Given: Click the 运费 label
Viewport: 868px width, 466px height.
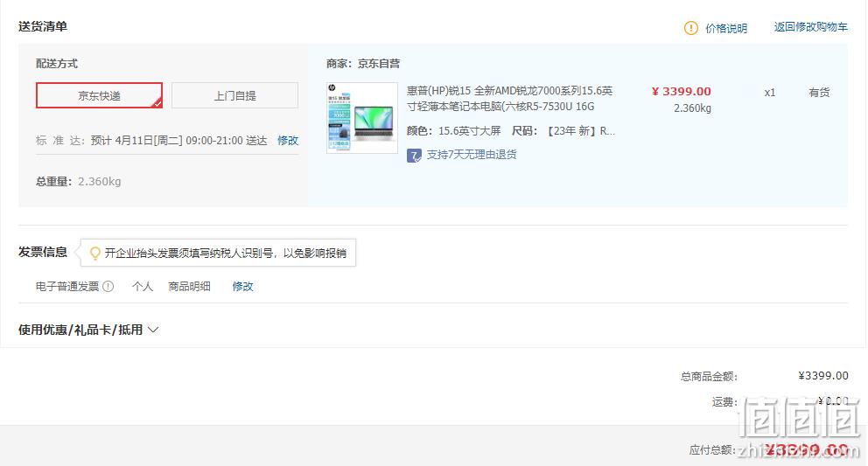Looking at the screenshot, I should tap(724, 402).
